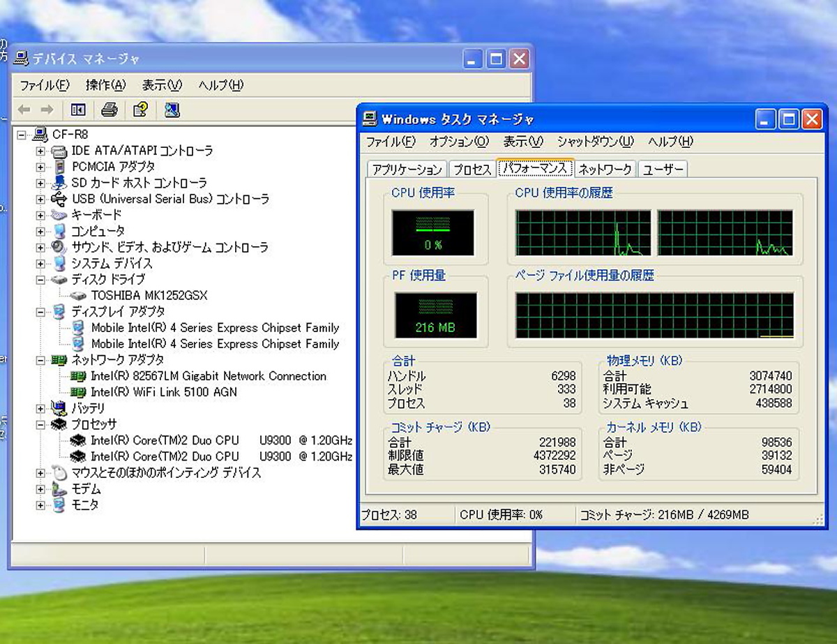837x644 pixels.
Task: Click the printer icon in Device Manager toolbar
Action: (x=109, y=110)
